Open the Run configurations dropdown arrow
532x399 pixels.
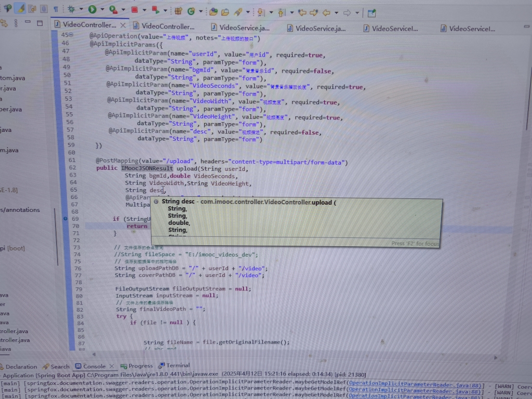[102, 10]
